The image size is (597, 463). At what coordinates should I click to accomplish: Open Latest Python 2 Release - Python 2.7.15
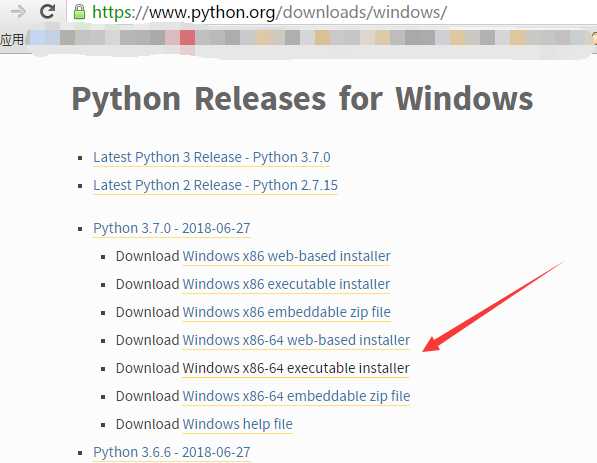click(215, 185)
